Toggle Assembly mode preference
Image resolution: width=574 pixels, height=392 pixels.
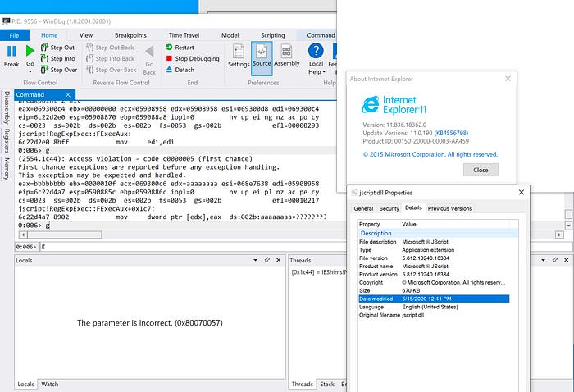click(x=287, y=56)
